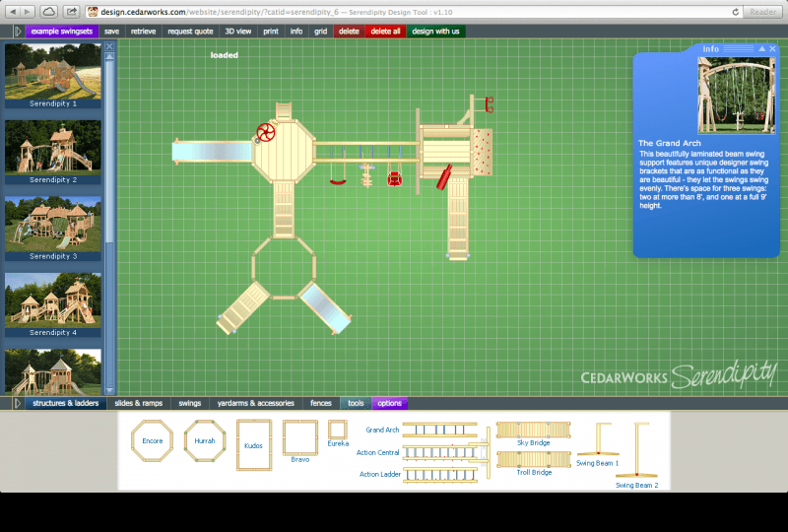This screenshot has height=532, width=788.
Task: Select the red toddler bucket swing
Action: tap(395, 178)
